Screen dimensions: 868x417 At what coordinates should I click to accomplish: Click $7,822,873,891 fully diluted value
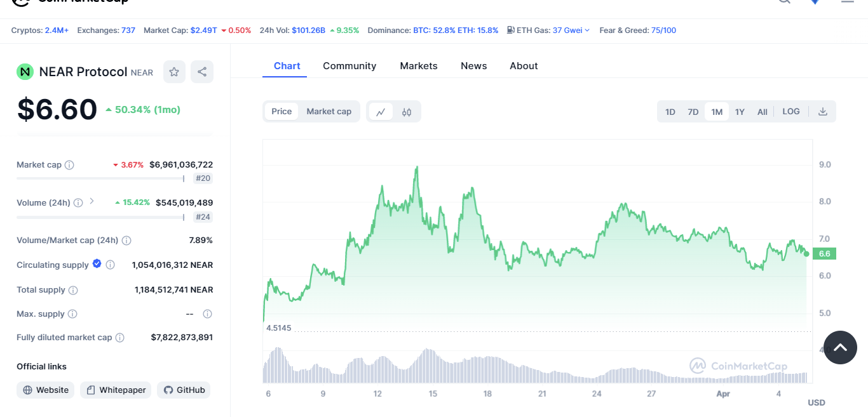tap(182, 337)
